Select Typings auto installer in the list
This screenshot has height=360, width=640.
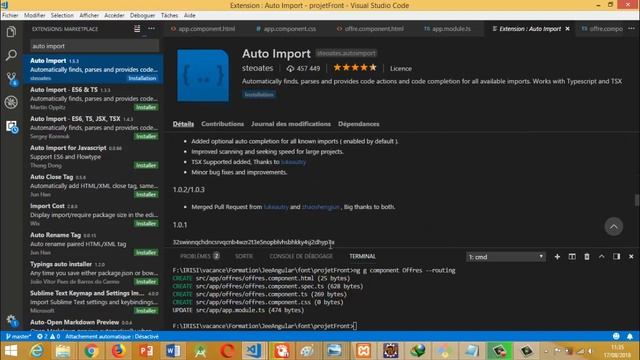93,273
